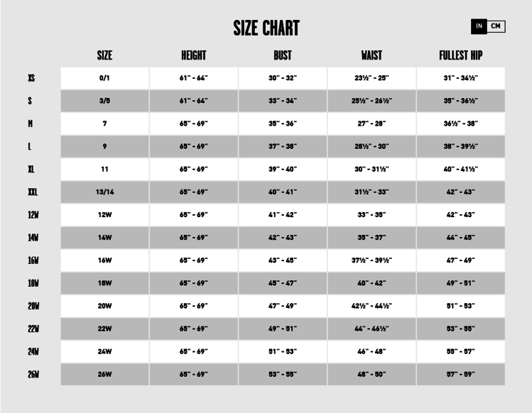Select the 26W row label

click(33, 374)
